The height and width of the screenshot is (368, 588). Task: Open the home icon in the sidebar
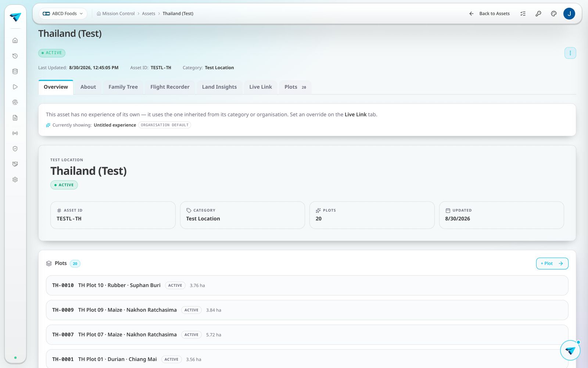15,40
